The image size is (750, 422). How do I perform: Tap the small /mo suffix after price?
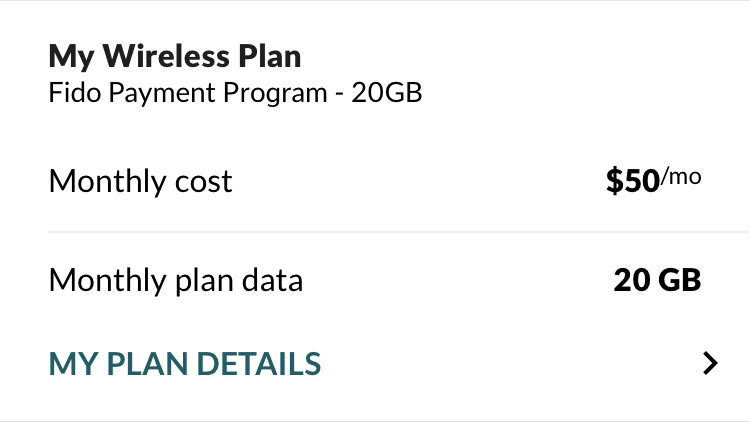682,177
